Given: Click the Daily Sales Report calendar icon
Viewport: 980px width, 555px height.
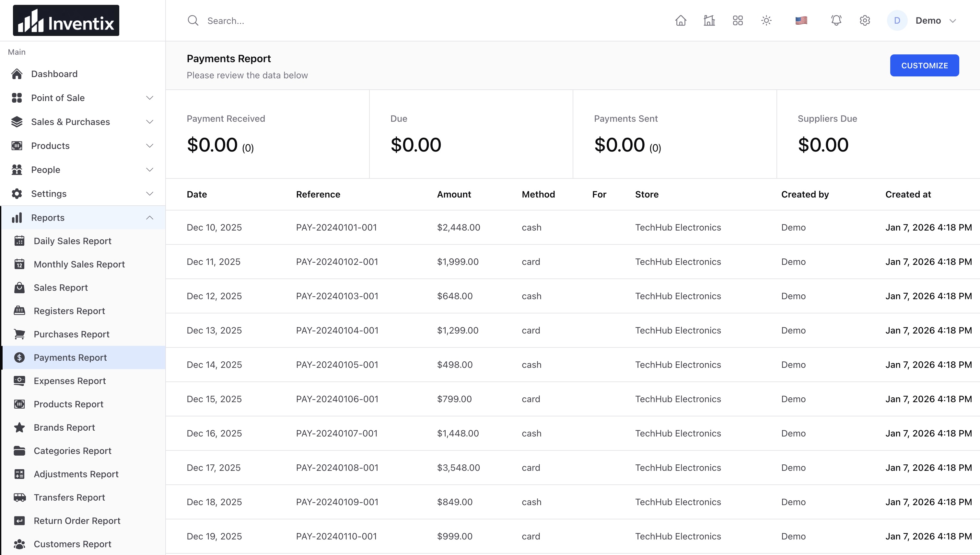Looking at the screenshot, I should coord(19,241).
